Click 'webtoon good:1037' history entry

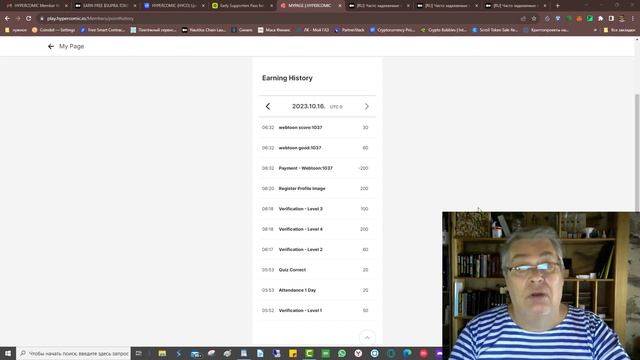point(317,148)
